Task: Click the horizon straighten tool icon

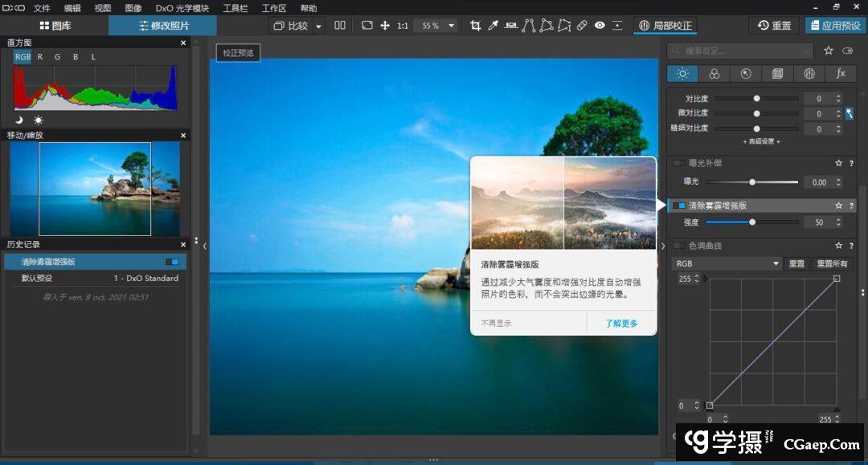Action: pyautogui.click(x=510, y=26)
